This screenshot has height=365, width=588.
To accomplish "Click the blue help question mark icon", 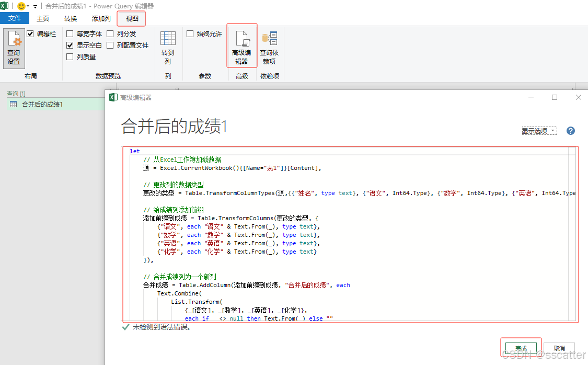I will 570,131.
